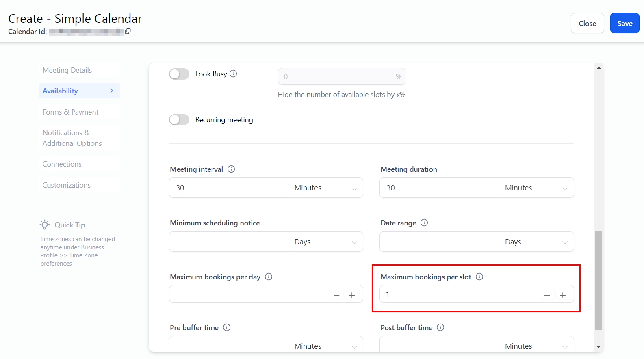Switch to the Forms & Payment section
Viewport: 644px width, 359px height.
(x=70, y=112)
